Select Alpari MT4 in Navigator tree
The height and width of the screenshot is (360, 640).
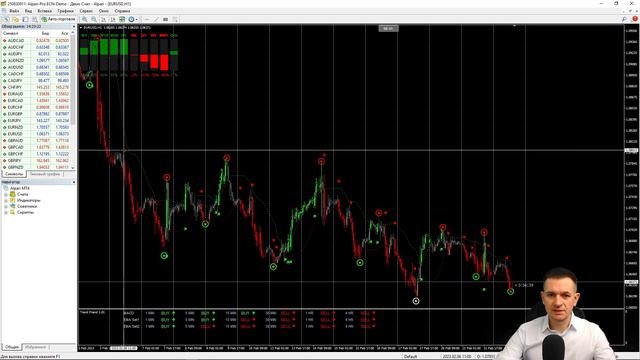20,188
